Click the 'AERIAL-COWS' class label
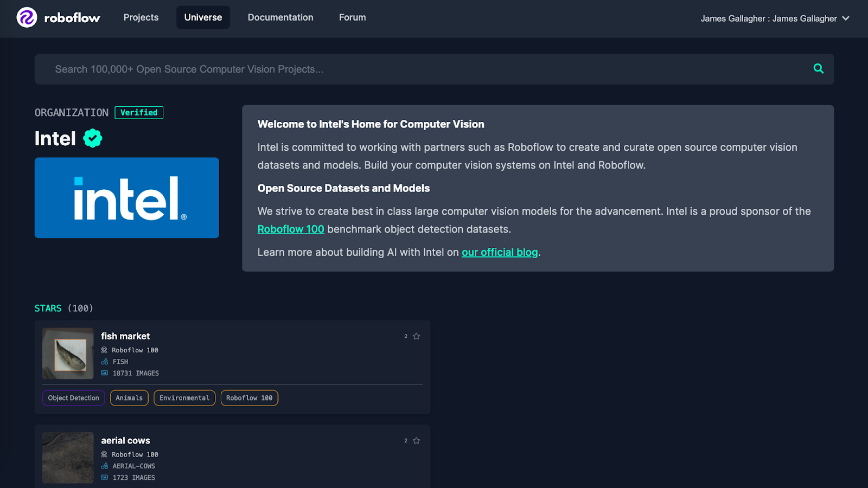 click(134, 466)
